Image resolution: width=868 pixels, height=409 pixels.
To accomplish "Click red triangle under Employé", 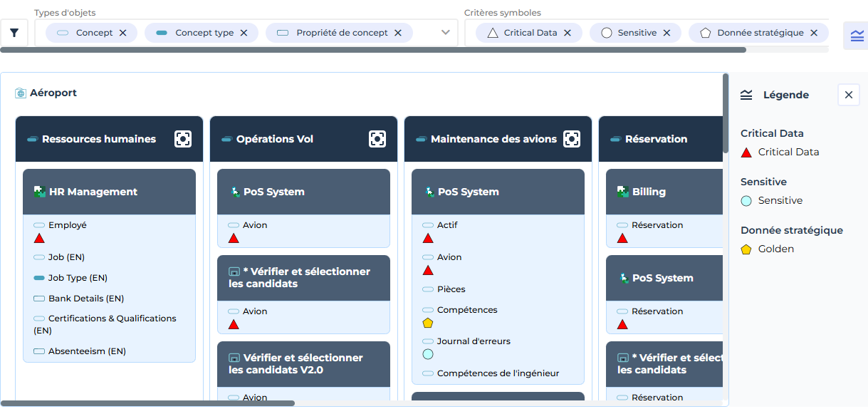I will [x=39, y=238].
